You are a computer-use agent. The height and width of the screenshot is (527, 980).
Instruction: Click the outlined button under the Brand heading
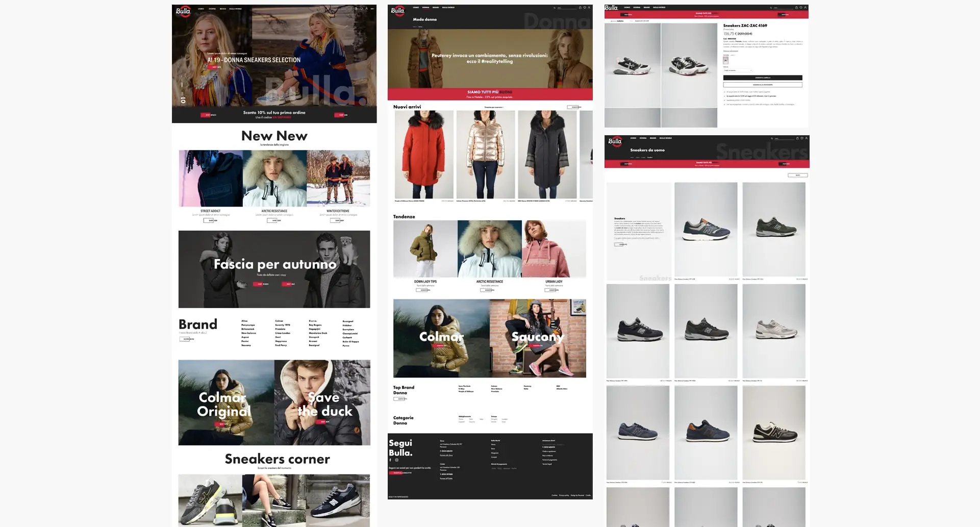pyautogui.click(x=187, y=339)
